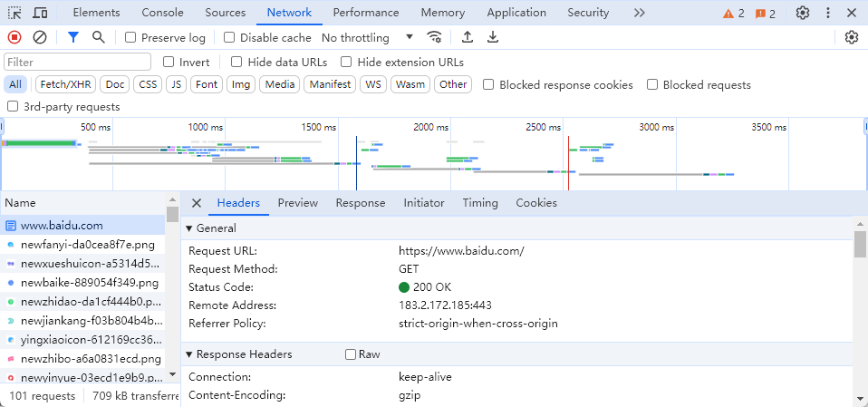Switch to the Console tab
868x407 pixels.
click(x=162, y=13)
